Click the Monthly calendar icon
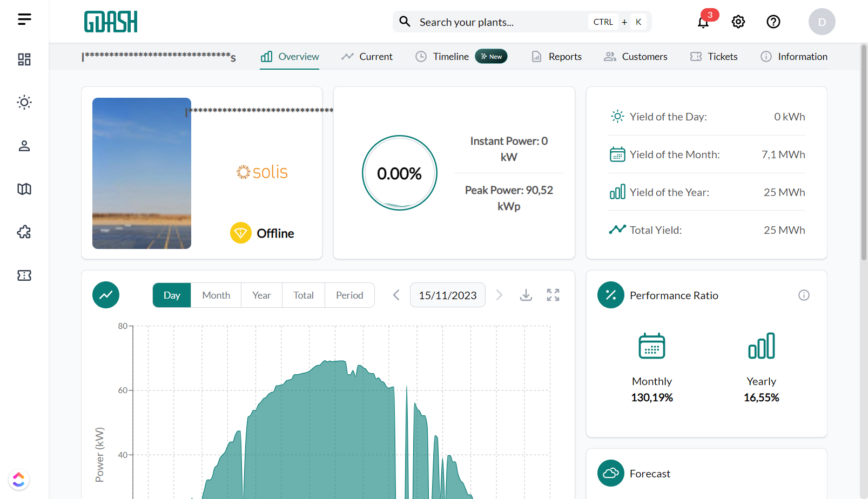868x499 pixels. click(x=652, y=346)
